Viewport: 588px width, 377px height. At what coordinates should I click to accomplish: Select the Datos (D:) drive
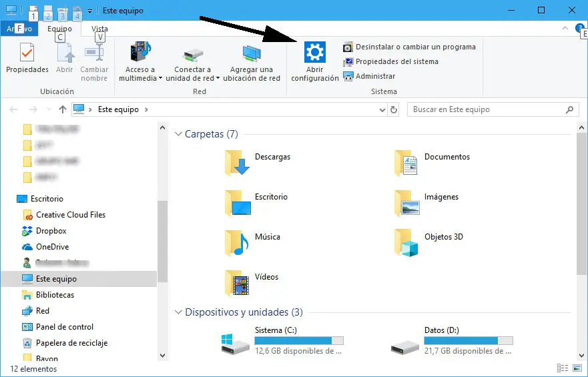coord(451,340)
